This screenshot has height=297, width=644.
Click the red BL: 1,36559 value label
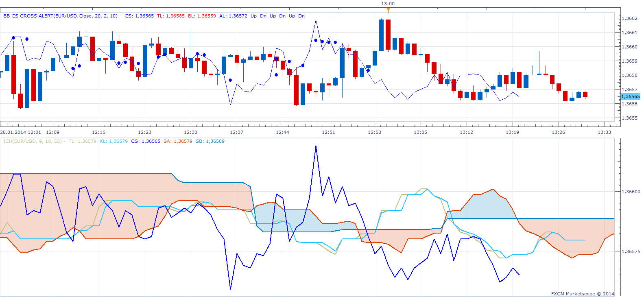point(202,16)
